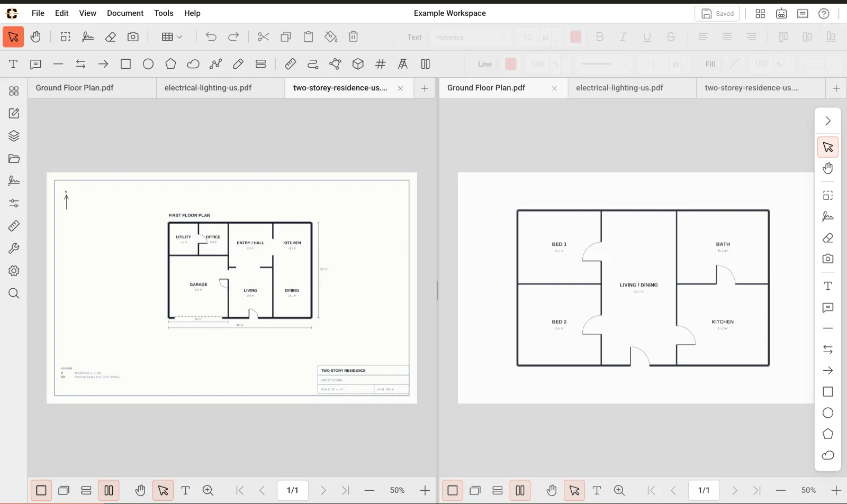The image size is (847, 504).
Task: Click the Delete trash icon
Action: pyautogui.click(x=354, y=37)
